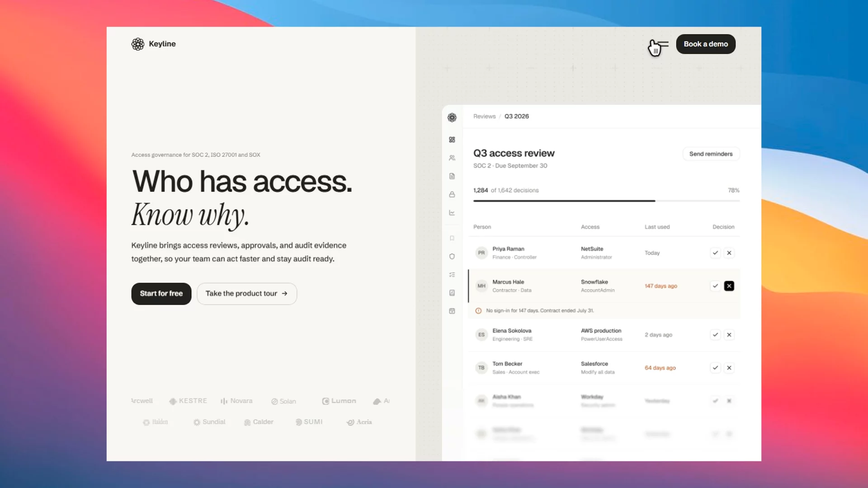Open the hamburger menu beside Book a demo
The image size is (868, 488).
pyautogui.click(x=662, y=44)
